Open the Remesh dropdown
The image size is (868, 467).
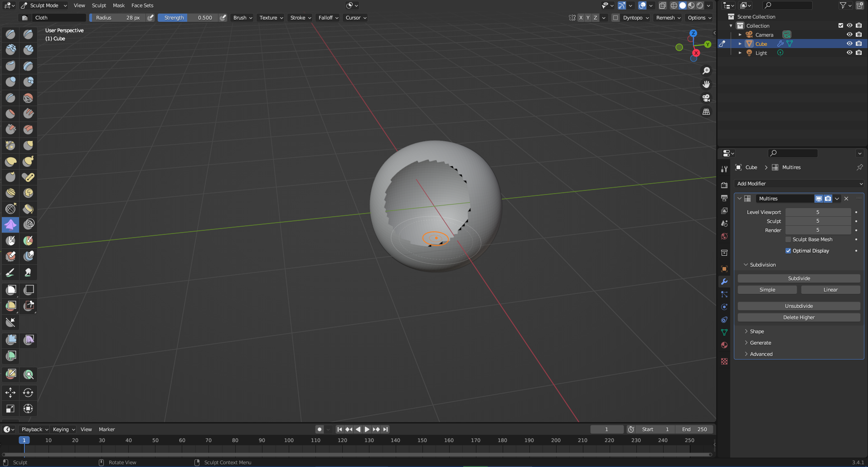click(668, 18)
